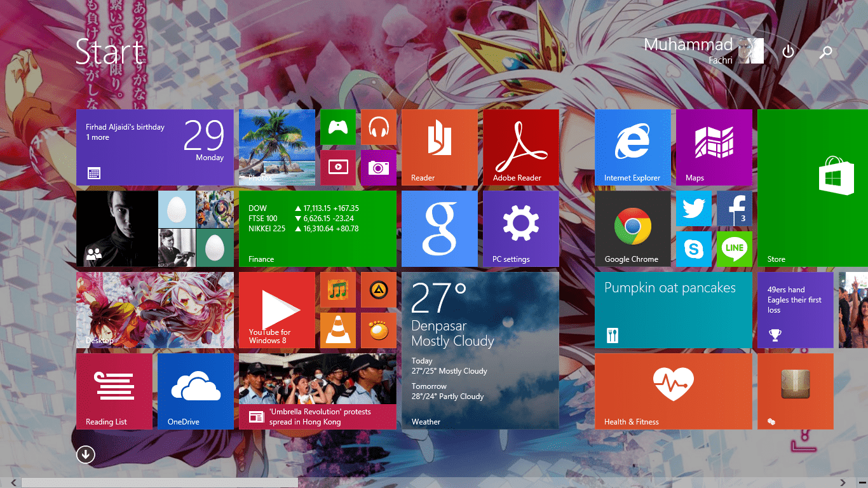Launch the Twitter tile

[x=693, y=208]
